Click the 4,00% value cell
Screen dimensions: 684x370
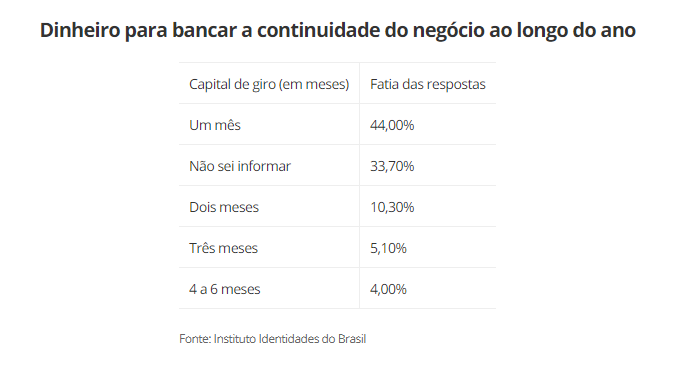click(x=388, y=289)
